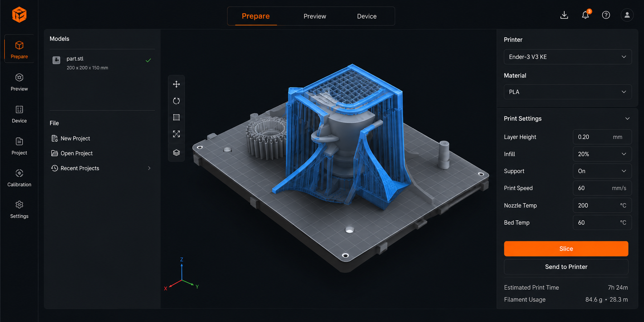
Task: Open Device in the left sidebar
Action: point(19,114)
